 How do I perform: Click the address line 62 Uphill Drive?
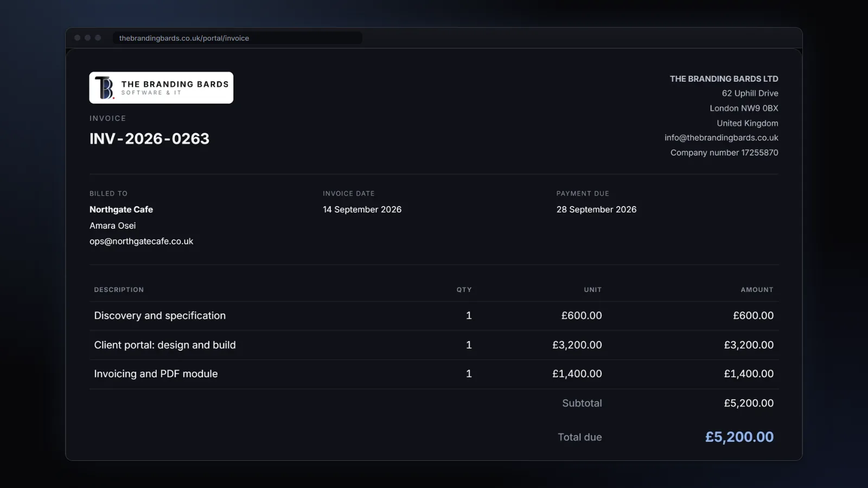[x=750, y=93]
